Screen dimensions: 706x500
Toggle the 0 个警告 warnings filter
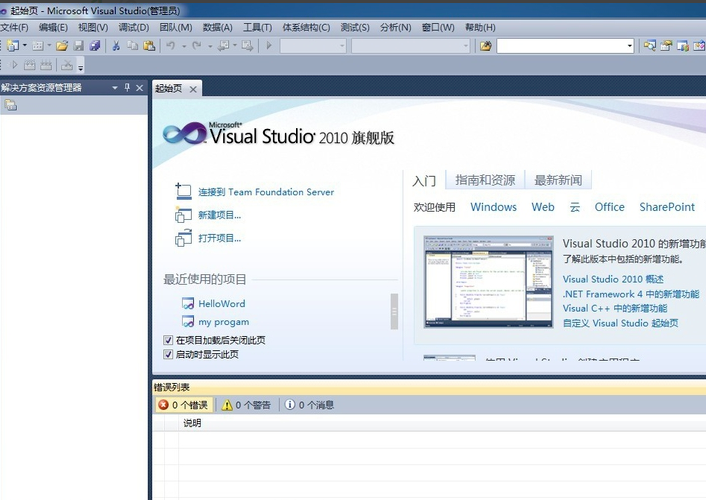pos(247,405)
